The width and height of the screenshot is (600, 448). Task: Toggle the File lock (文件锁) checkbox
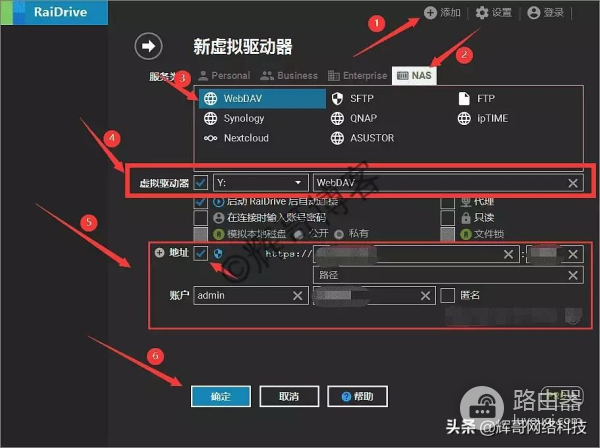click(447, 234)
